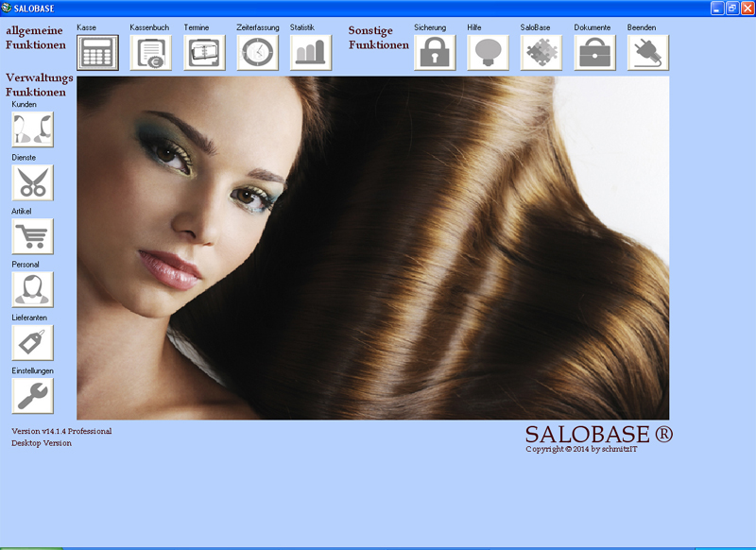Click the 'allgemeine Funktionen' heading
This screenshot has height=550, width=756.
coord(35,38)
